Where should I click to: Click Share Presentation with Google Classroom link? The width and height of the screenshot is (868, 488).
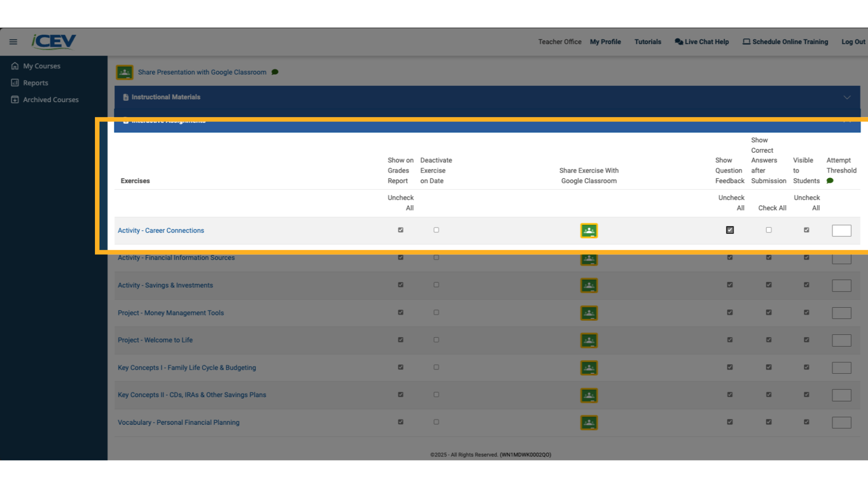[x=202, y=72]
